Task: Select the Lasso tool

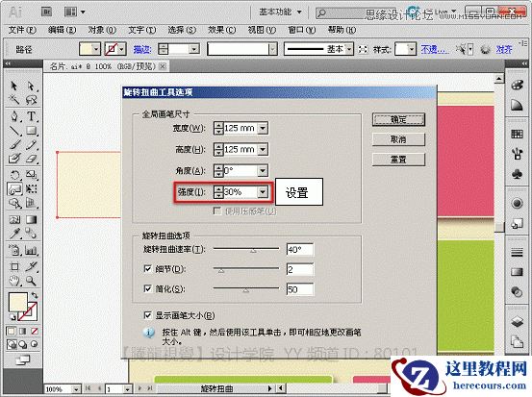Action: pyautogui.click(x=31, y=99)
